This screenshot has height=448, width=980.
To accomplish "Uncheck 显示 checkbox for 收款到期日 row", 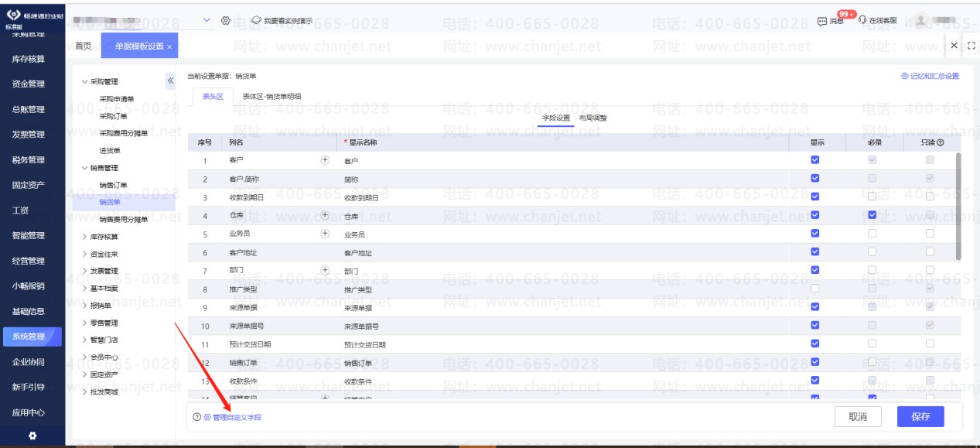I will click(x=814, y=197).
